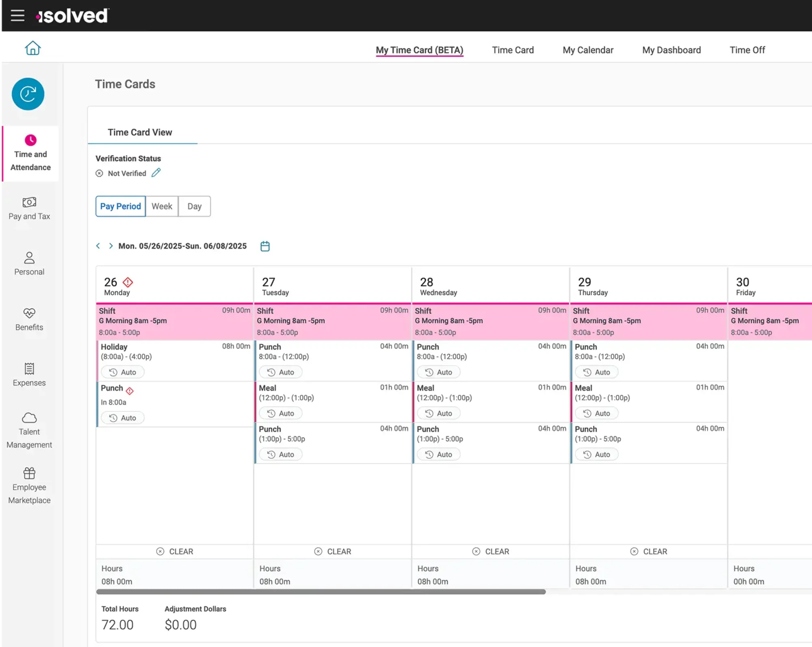Switch to Day view
The width and height of the screenshot is (812, 647).
click(194, 206)
